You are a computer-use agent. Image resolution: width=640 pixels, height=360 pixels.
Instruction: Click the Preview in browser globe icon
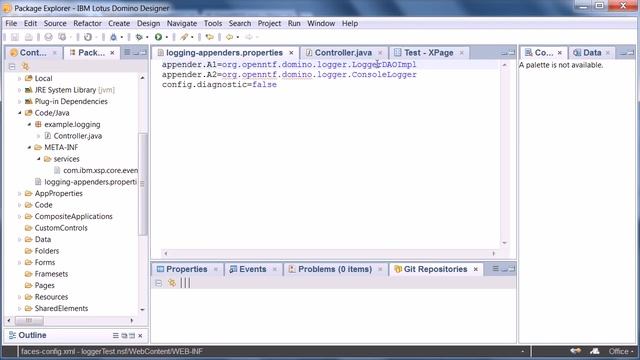click(49, 37)
